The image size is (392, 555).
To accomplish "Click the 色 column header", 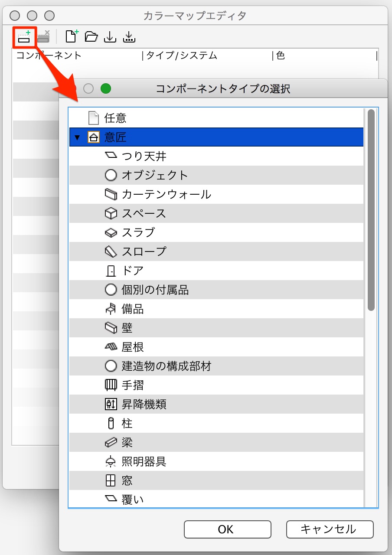I will [281, 55].
